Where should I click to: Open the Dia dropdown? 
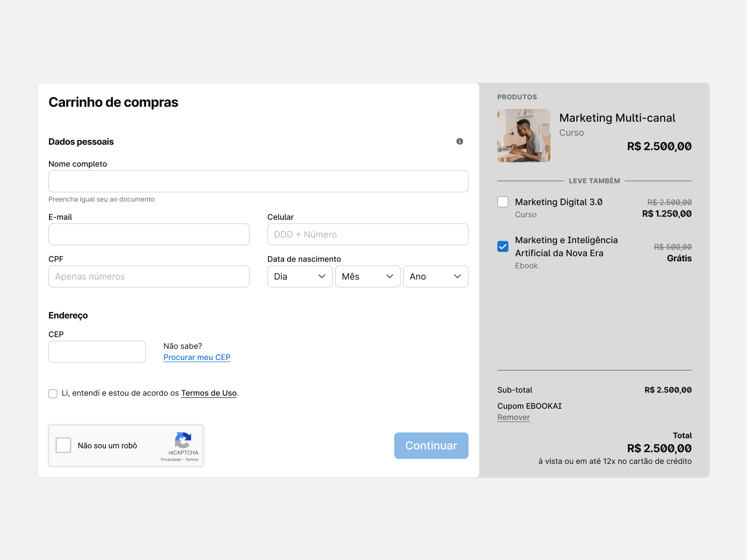300,276
